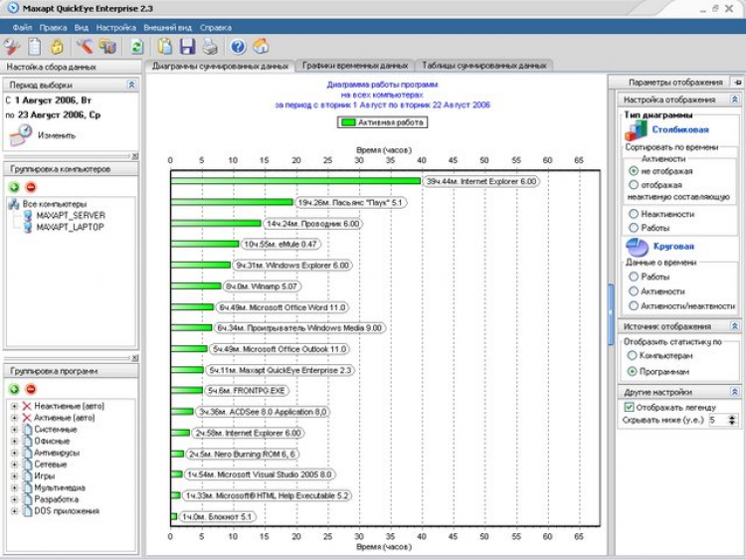Expand the Игры program group
Screen dimensions: 746x560
coord(13,476)
